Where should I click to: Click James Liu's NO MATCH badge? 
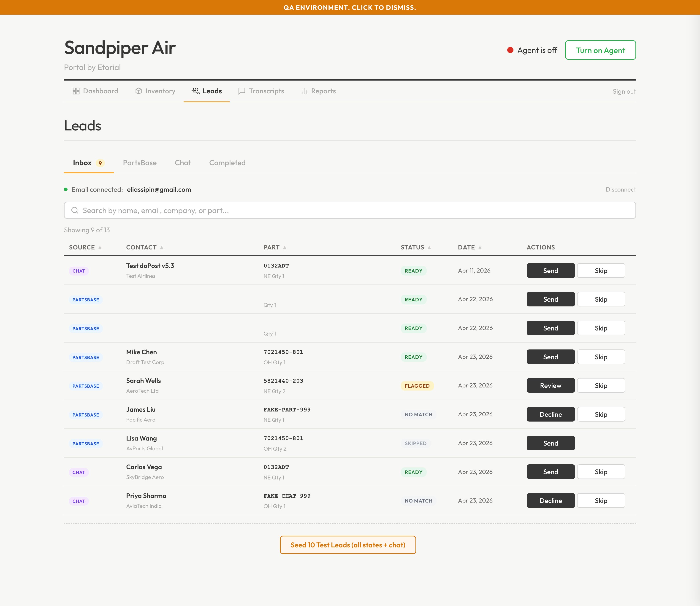pyautogui.click(x=418, y=415)
